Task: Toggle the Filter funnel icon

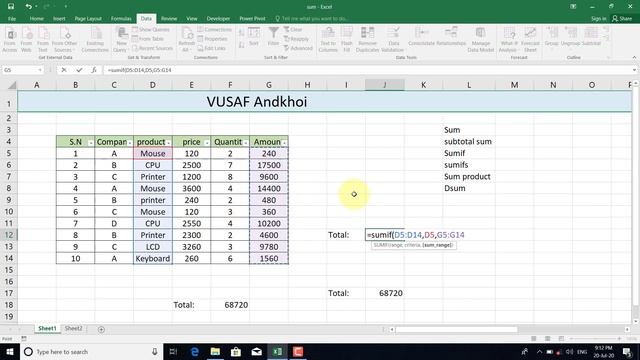Action: point(273,37)
